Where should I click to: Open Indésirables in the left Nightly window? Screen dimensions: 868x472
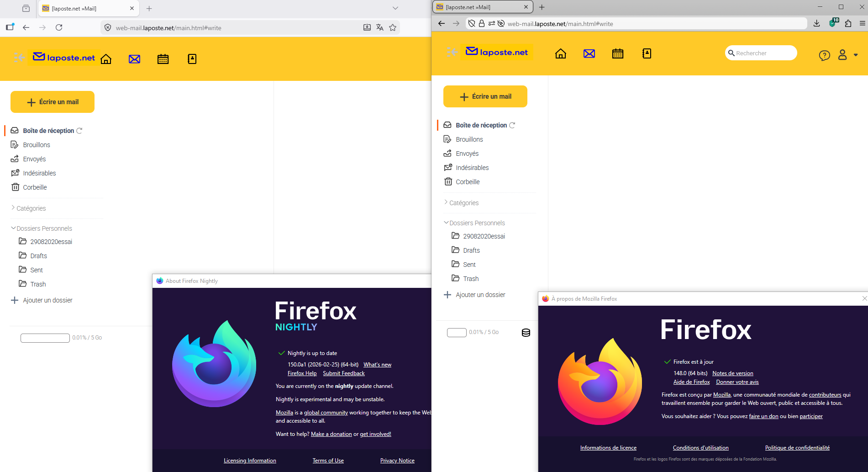[x=39, y=173]
